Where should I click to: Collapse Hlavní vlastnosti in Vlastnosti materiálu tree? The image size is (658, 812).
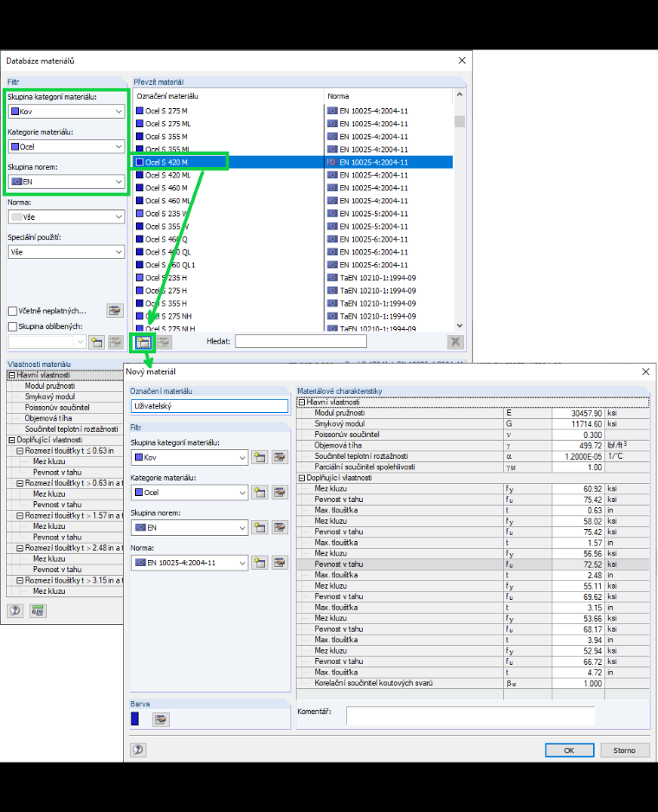tap(11, 375)
